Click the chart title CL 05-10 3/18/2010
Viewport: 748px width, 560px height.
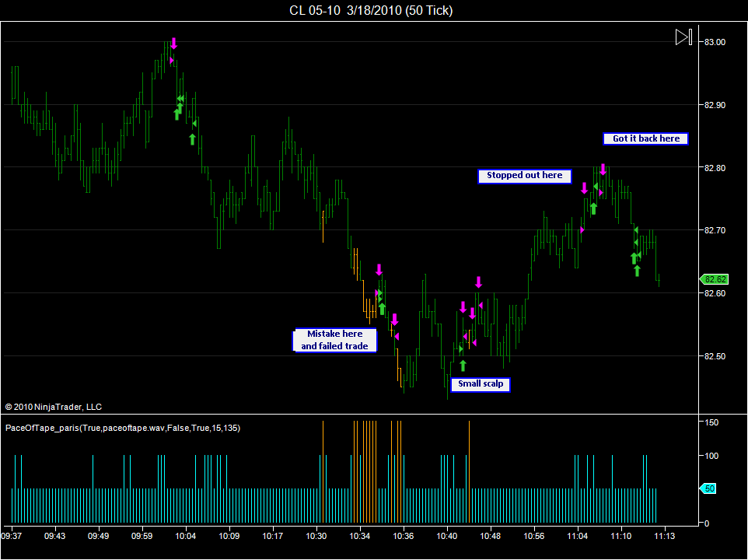tap(371, 10)
